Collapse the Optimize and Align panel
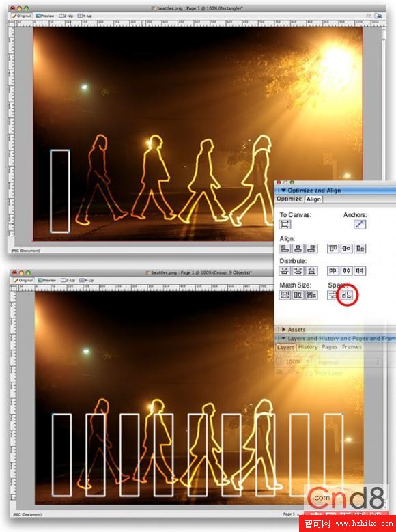Viewport: 396px width, 532px height. [283, 191]
